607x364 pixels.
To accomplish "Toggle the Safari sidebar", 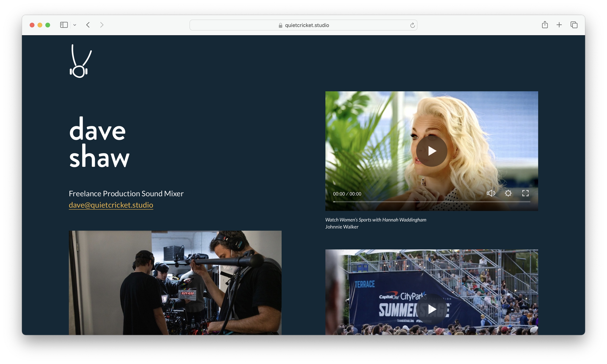I will pos(64,25).
